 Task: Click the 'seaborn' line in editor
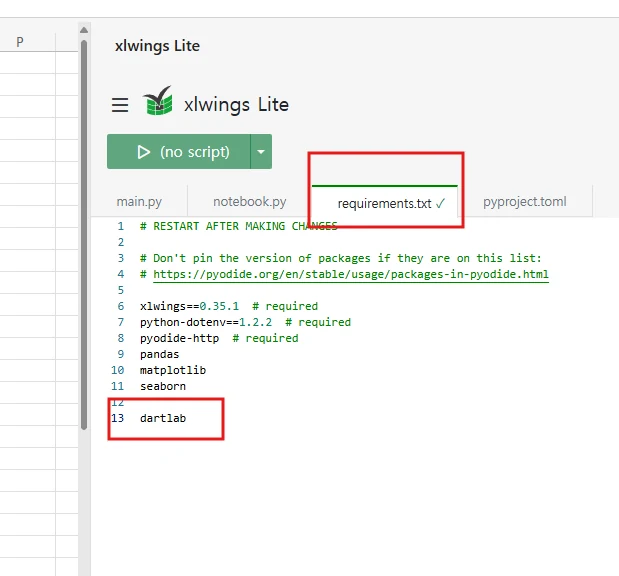[x=163, y=386]
